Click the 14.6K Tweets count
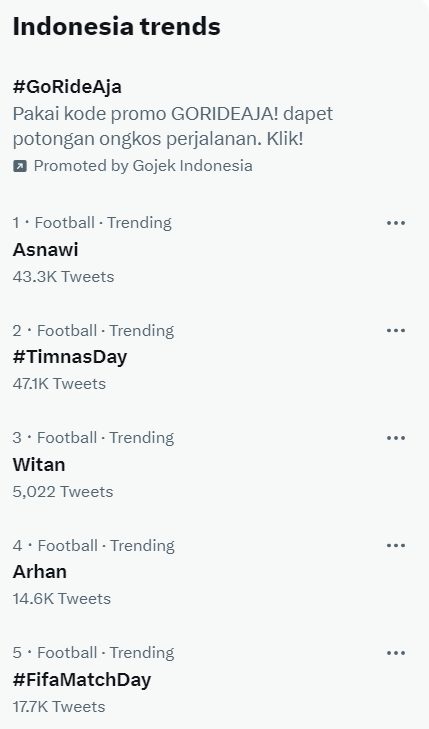The image size is (429, 729). (62, 599)
